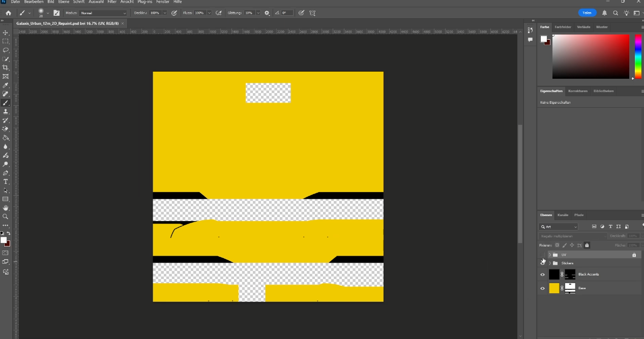
Task: Switch to the Kanäle tab
Action: (x=563, y=215)
